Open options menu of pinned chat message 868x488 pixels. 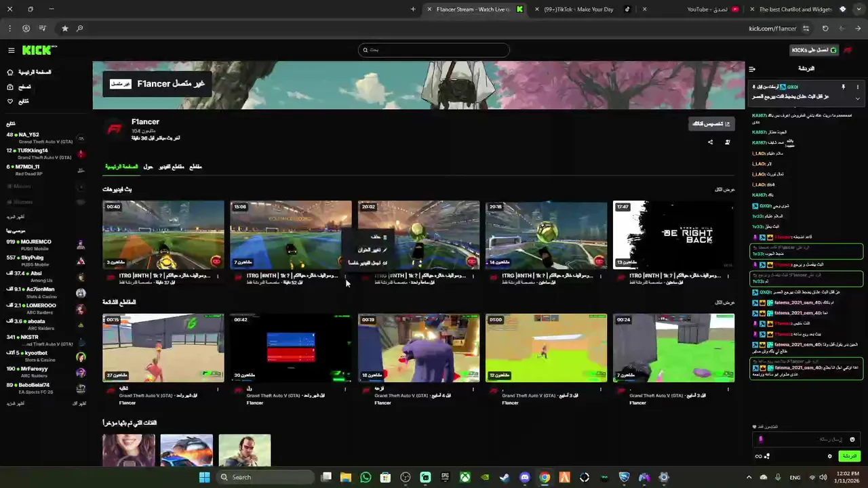(857, 87)
